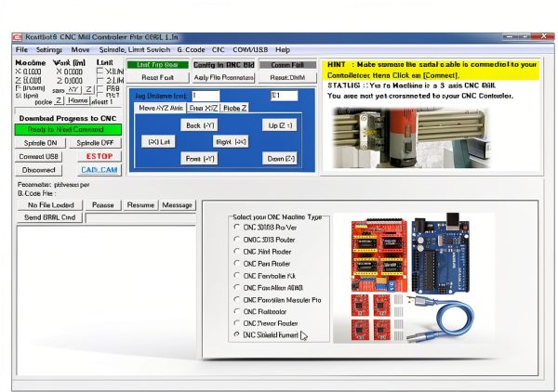Click the XY zero button
This screenshot has width=558, height=392.
click(73, 89)
